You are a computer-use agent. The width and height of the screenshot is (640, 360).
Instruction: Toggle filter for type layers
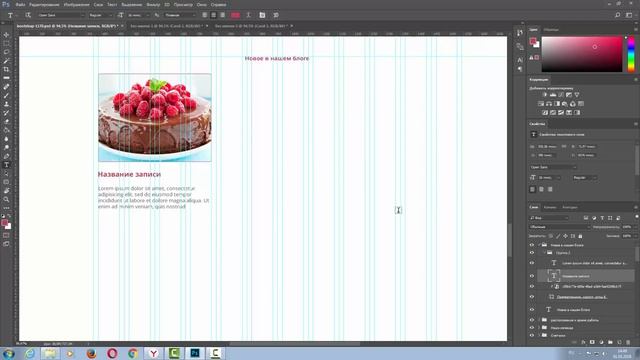[x=602, y=218]
